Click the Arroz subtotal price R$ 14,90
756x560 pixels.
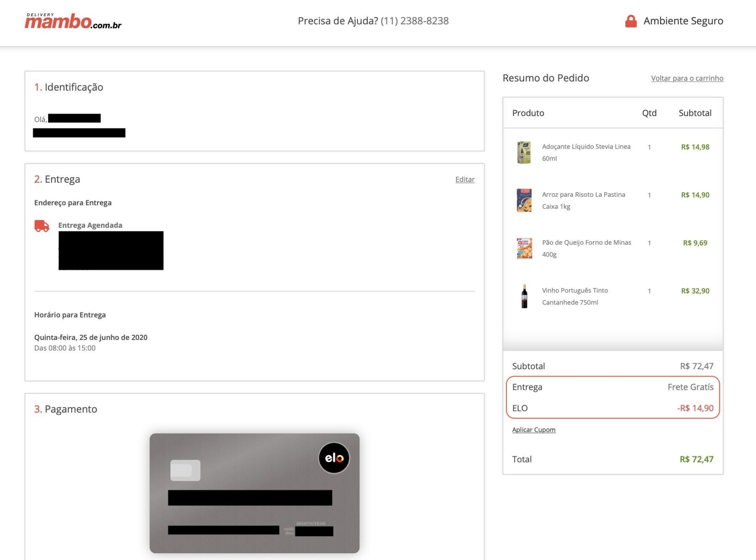coord(695,195)
